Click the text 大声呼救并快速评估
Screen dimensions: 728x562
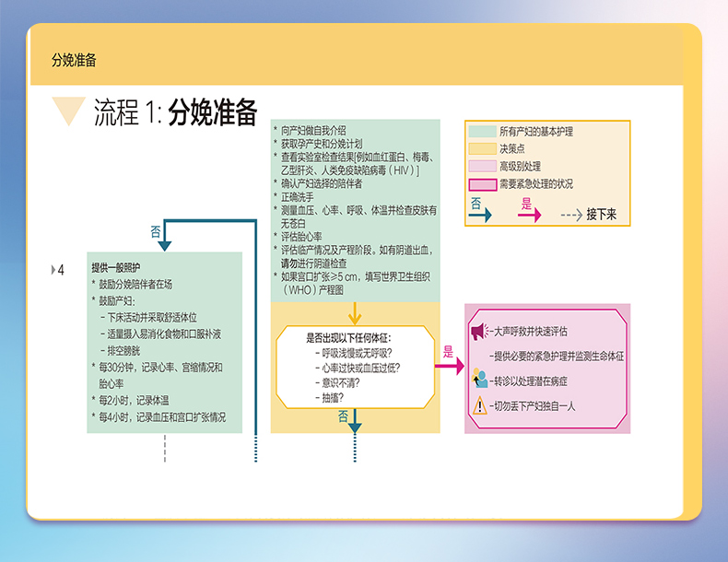tap(530, 332)
